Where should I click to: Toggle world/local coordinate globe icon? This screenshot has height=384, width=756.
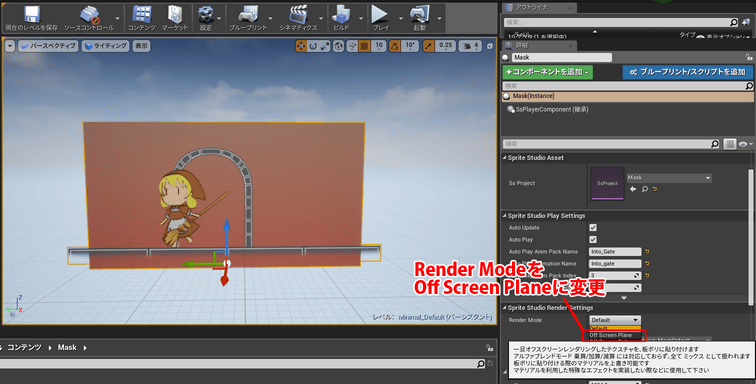point(339,46)
